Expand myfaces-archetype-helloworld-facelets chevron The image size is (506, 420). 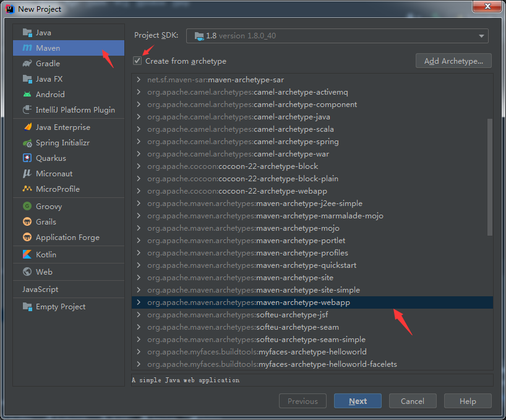pos(139,364)
